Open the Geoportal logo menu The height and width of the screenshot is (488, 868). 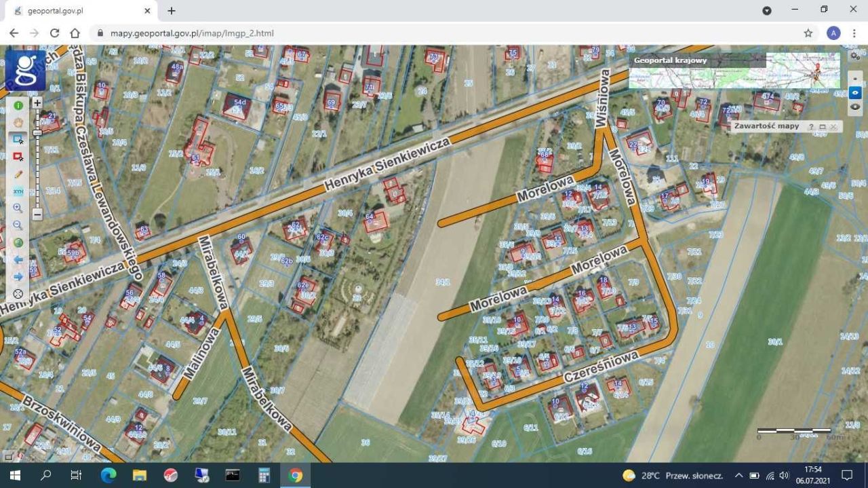click(x=26, y=69)
